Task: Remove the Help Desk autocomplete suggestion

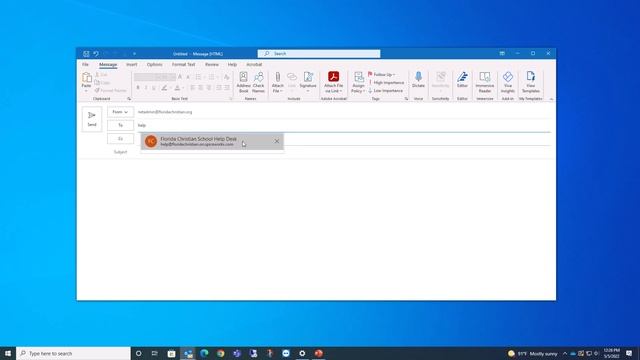Action: 277,141
